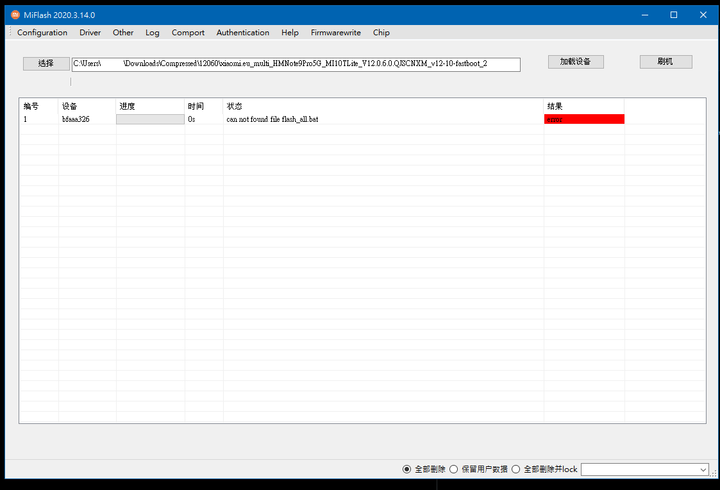720x490 pixels.
Task: Click row number 1 cell
Action: [x=25, y=119]
